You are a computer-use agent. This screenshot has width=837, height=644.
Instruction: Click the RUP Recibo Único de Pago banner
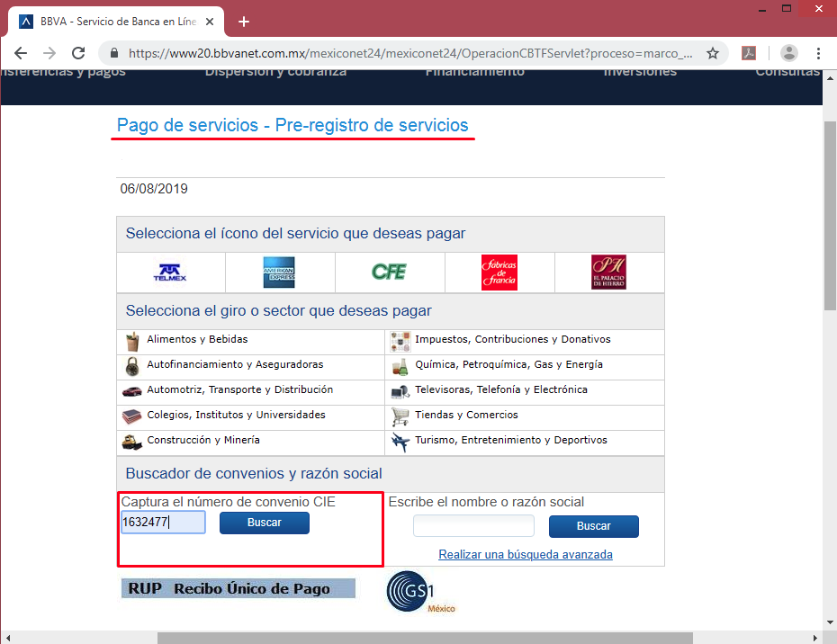pyautogui.click(x=238, y=589)
